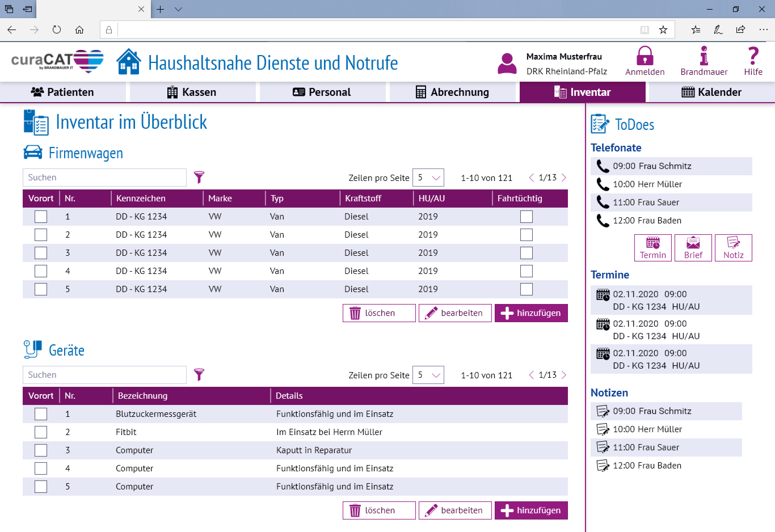Click Firmenwagen löschen button
Image resolution: width=775 pixels, height=532 pixels.
[379, 313]
